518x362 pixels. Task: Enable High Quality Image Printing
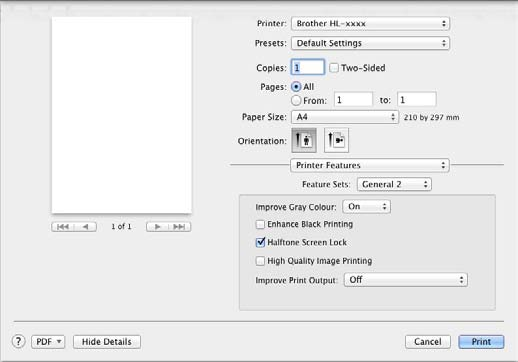pyautogui.click(x=260, y=261)
